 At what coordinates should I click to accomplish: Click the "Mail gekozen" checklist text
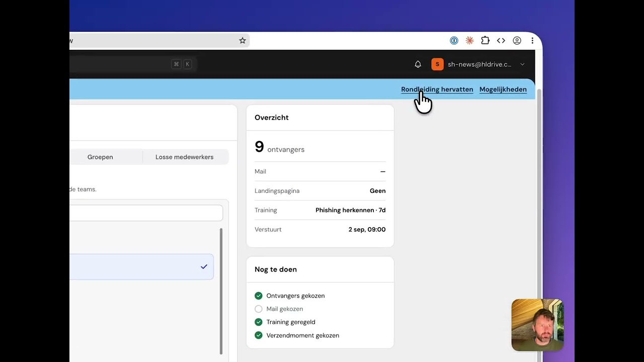tap(285, 309)
